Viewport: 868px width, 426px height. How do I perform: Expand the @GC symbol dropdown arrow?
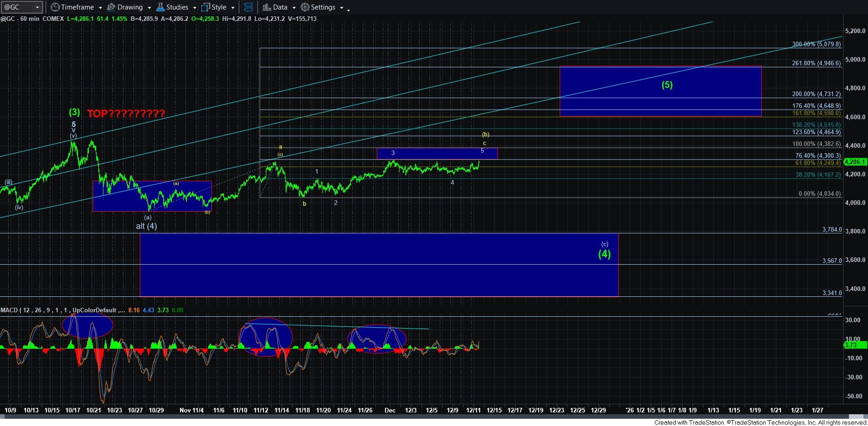point(37,8)
